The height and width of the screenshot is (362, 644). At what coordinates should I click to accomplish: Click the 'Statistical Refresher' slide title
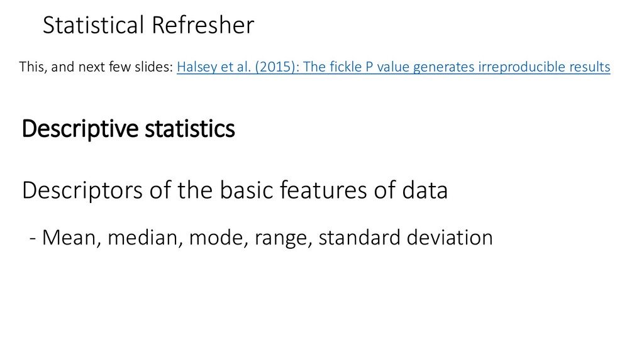tap(148, 25)
